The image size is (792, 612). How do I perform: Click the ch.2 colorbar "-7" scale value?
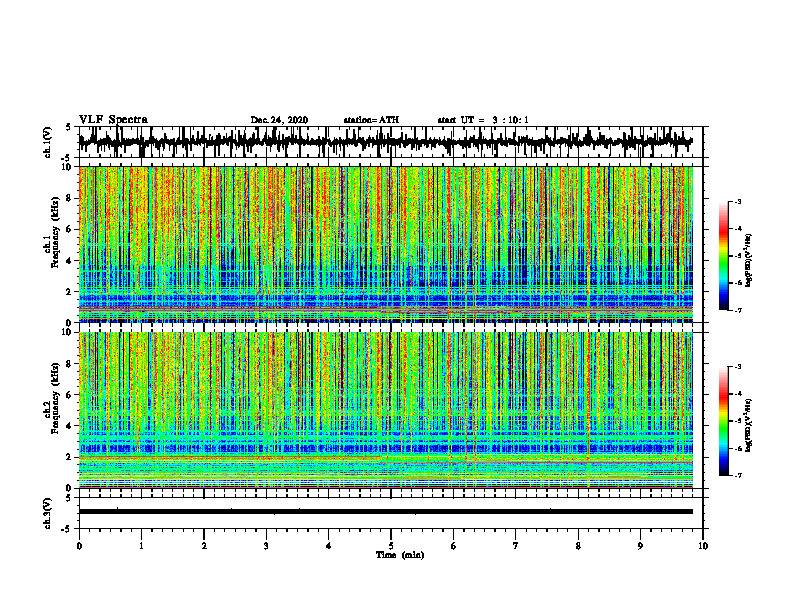737,475
